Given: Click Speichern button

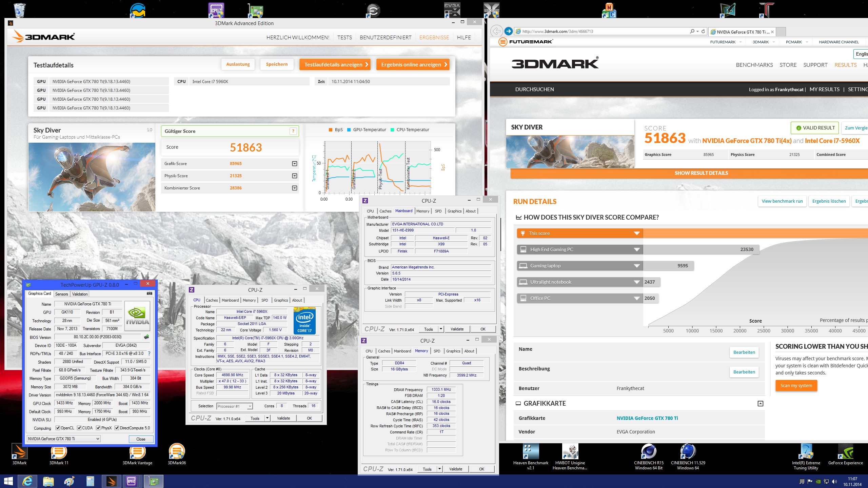Looking at the screenshot, I should pyautogui.click(x=277, y=64).
